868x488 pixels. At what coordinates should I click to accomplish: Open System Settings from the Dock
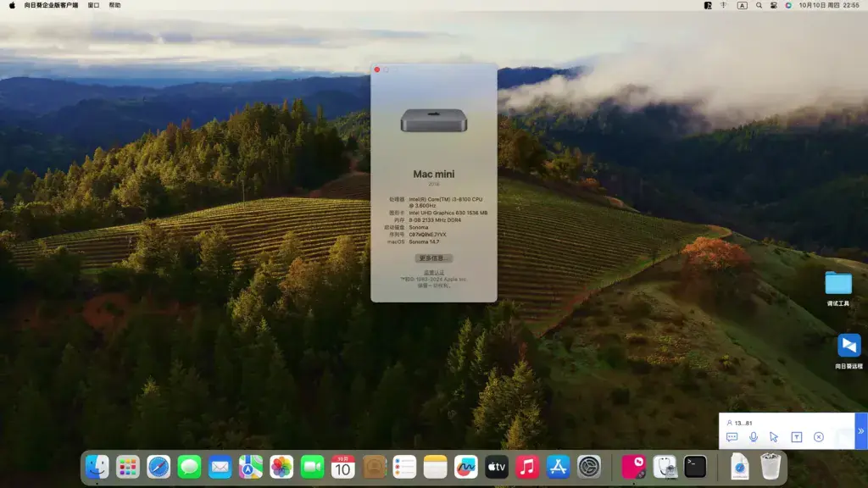coord(588,467)
